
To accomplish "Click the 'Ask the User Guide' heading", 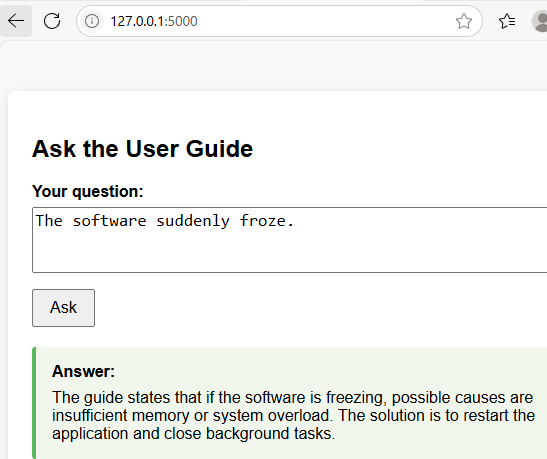I will tap(142, 149).
